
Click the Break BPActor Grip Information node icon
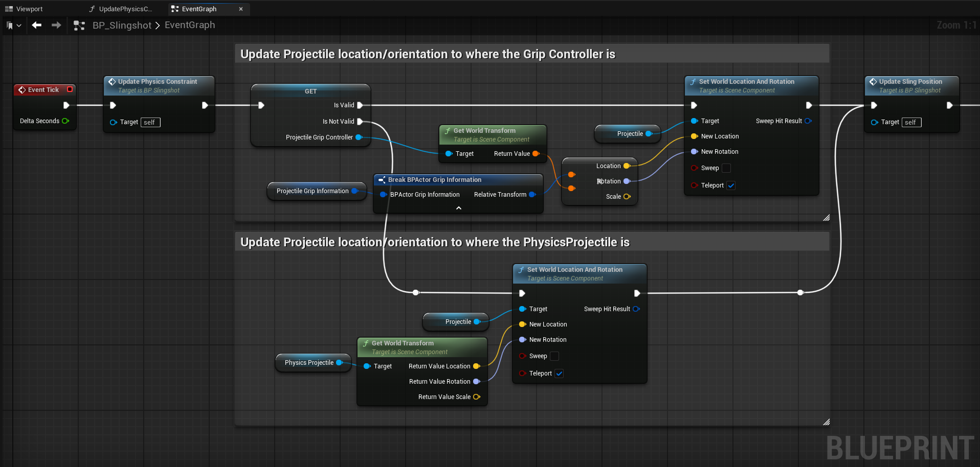(x=382, y=180)
